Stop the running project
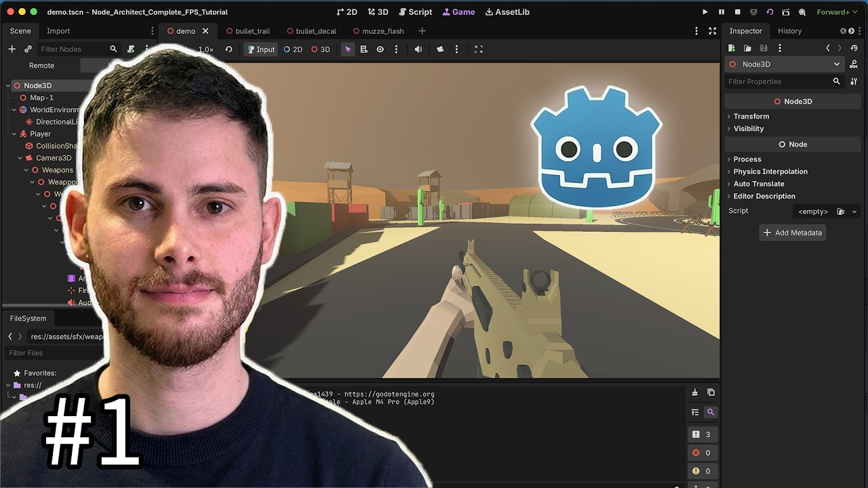The width and height of the screenshot is (868, 488). (738, 12)
